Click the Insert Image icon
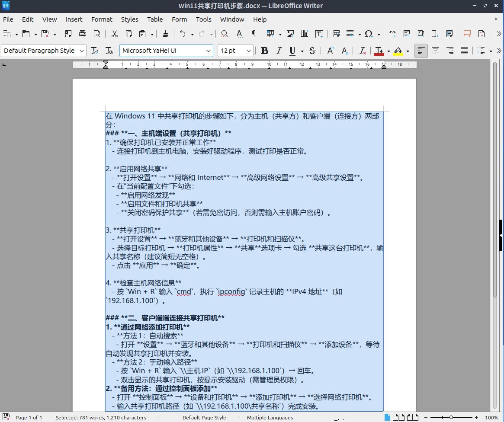This screenshot has width=504, height=422. point(290,34)
